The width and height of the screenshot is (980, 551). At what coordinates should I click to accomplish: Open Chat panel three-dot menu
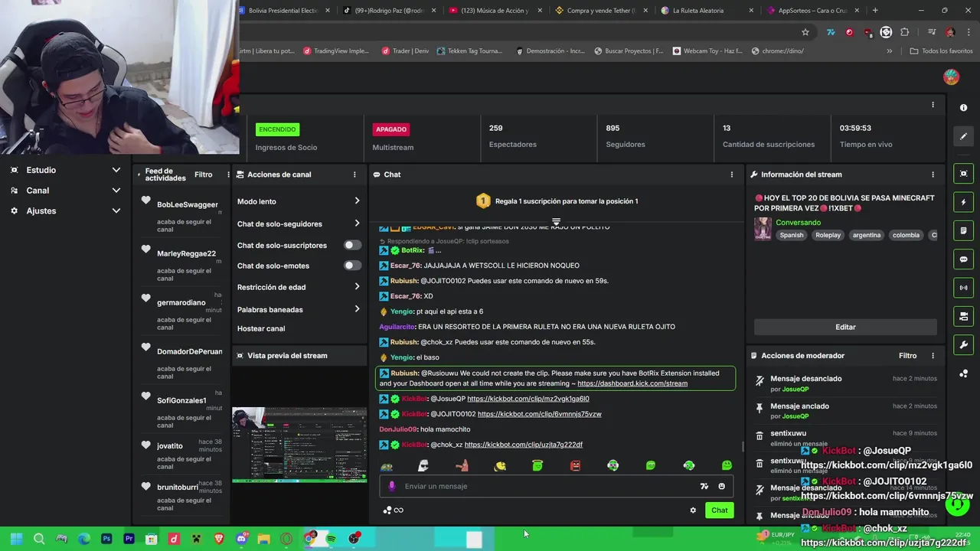point(731,174)
